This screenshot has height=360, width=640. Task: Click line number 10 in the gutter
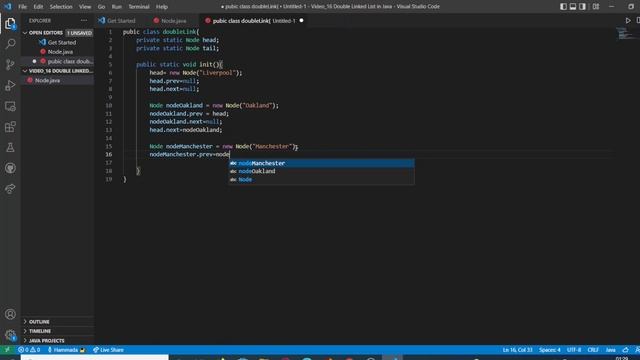pyautogui.click(x=109, y=105)
